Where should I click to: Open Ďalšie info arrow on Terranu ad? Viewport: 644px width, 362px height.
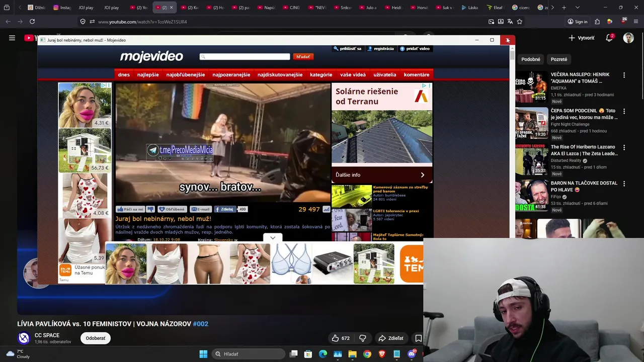[422, 175]
